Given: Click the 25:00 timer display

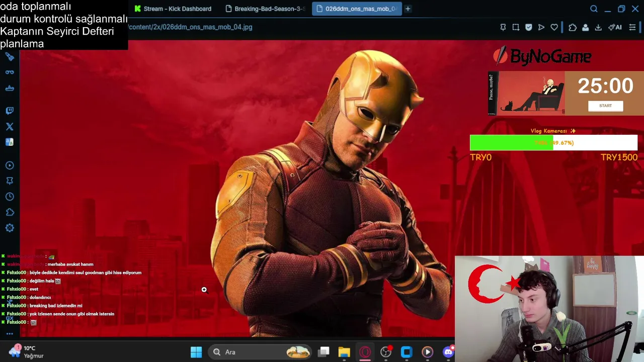Looking at the screenshot, I should click(x=605, y=86).
